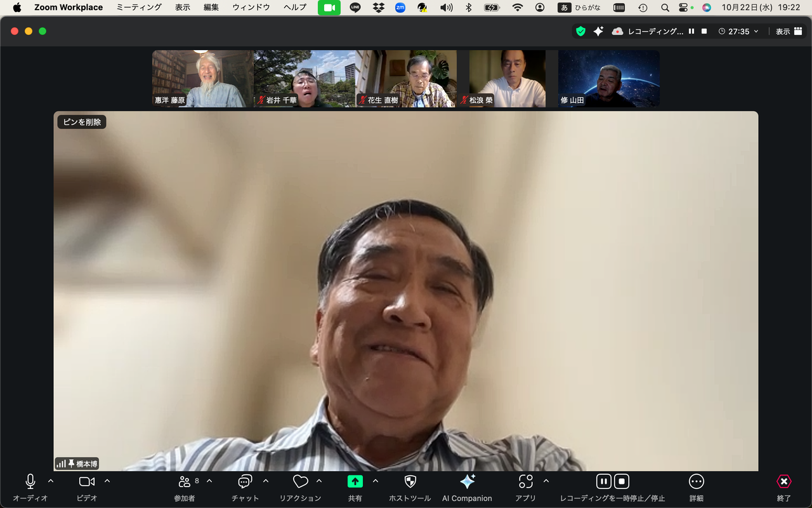Open Spotlight search icon

click(x=665, y=8)
